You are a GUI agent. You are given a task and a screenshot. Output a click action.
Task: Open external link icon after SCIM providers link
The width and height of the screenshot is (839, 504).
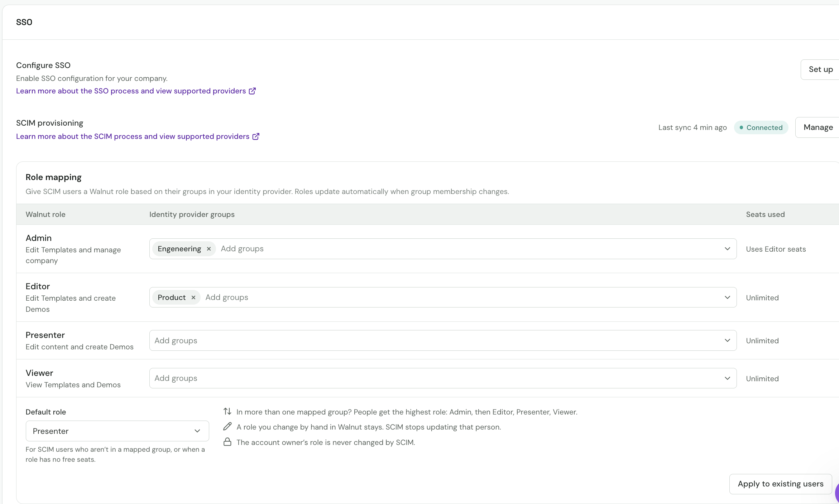[x=256, y=136]
